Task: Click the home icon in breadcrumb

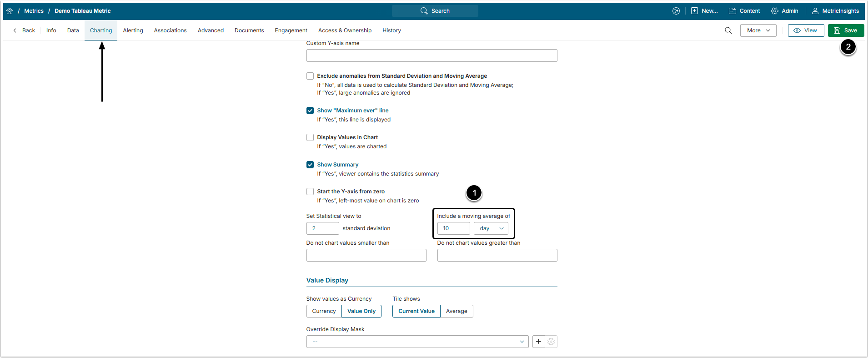Action: [10, 11]
